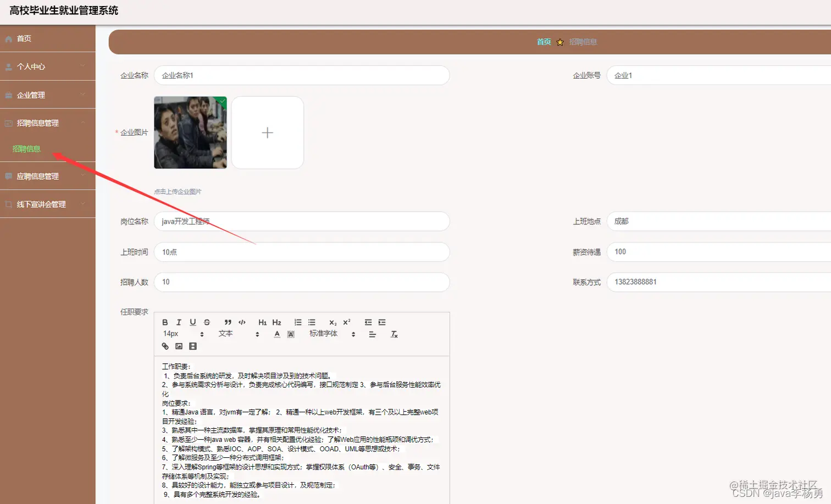Expand the 应聘信息管理 sidebar menu

pos(47,176)
